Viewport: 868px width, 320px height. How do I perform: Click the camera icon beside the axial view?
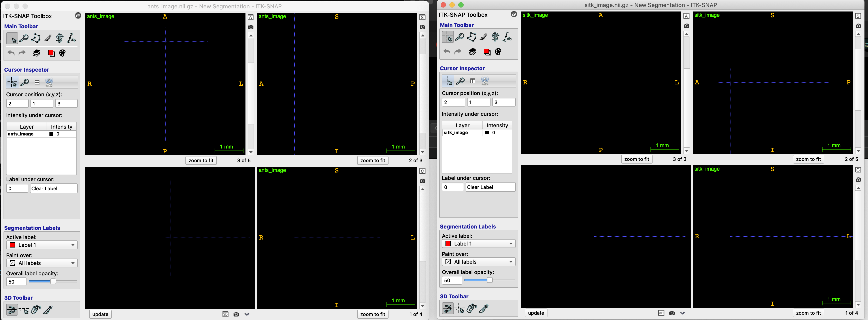pos(251,27)
